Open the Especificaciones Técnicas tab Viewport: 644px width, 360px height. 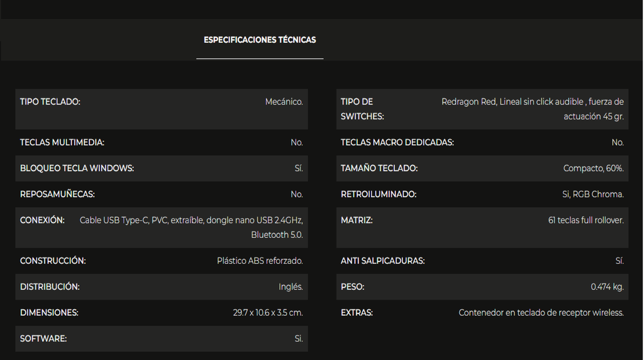pyautogui.click(x=260, y=40)
